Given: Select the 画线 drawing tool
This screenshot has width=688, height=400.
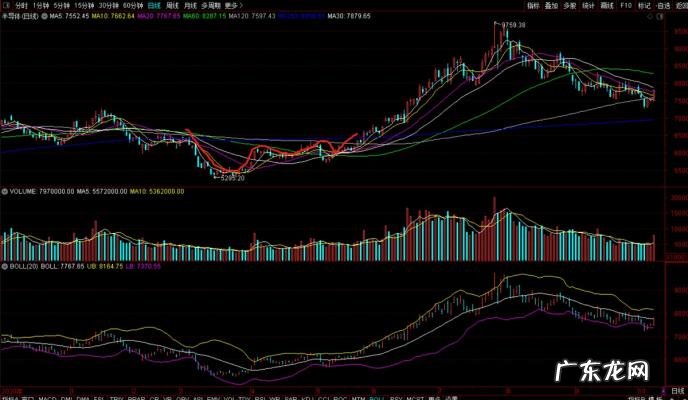Looking at the screenshot, I should point(606,5).
